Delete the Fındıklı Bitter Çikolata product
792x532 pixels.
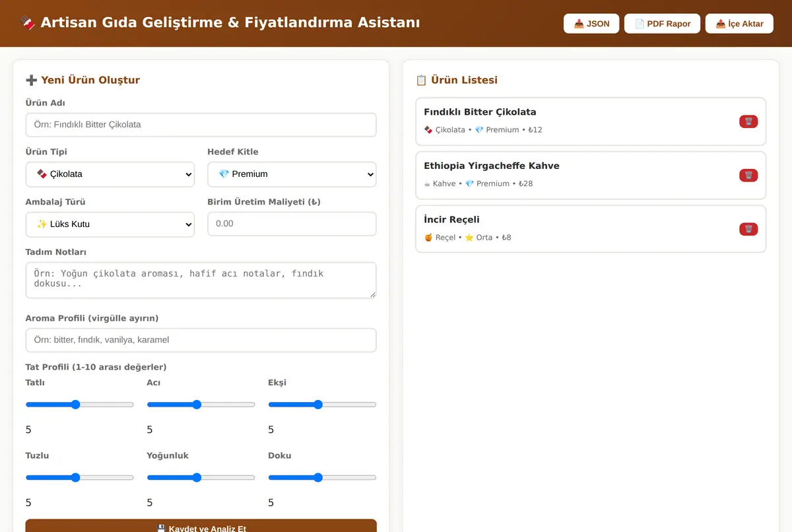point(748,121)
